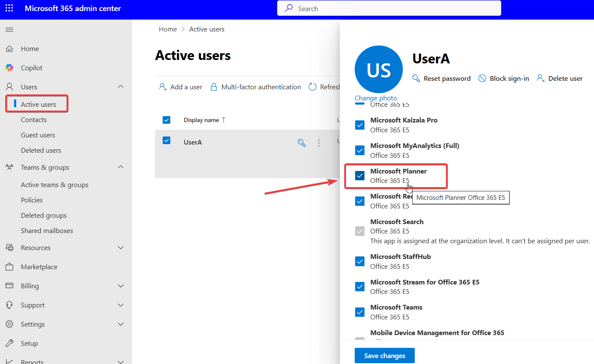Viewport: 594px width, 364px height.
Task: Click the Marketplace shopping bag icon
Action: click(x=9, y=267)
